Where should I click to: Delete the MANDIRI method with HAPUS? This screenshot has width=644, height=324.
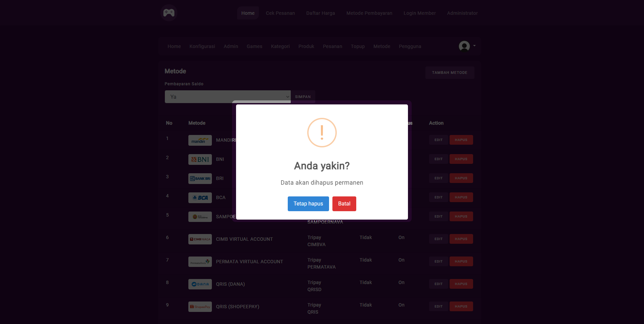461,140
